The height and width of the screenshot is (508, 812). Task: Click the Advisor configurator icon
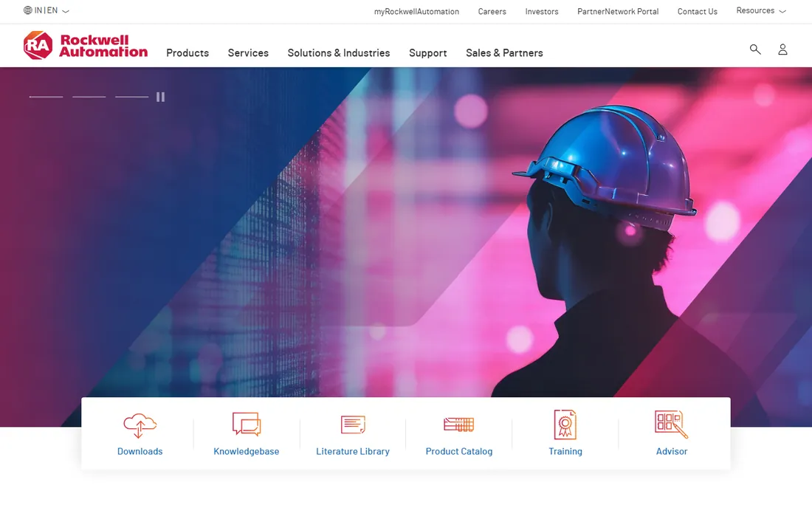pos(671,425)
